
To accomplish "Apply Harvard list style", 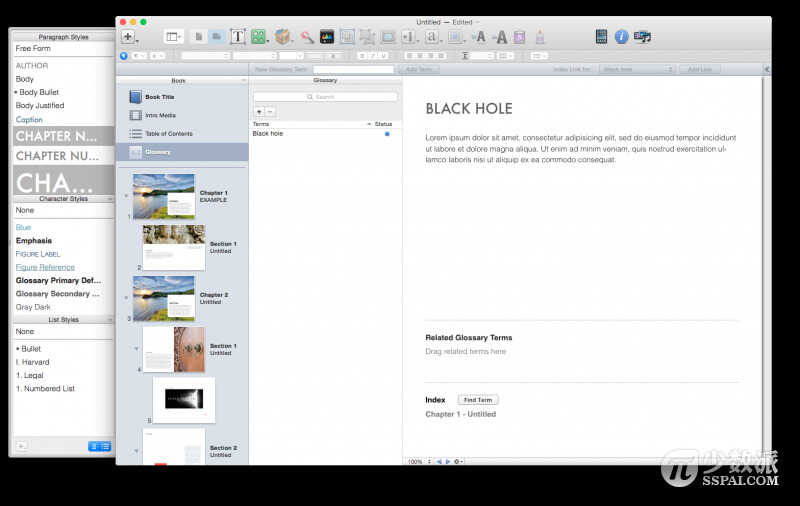I will click(x=33, y=362).
